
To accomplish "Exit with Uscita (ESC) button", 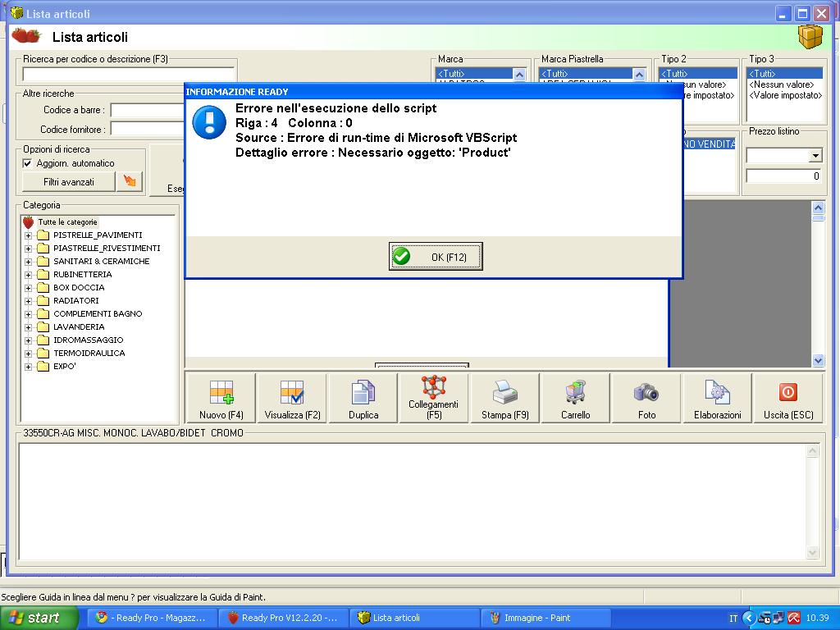I will pos(788,398).
